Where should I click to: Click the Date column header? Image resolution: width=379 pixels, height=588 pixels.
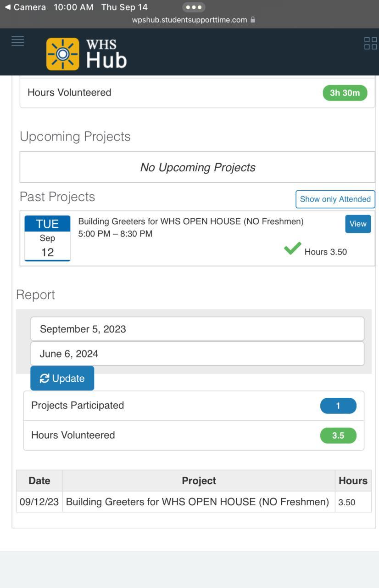[x=39, y=481]
